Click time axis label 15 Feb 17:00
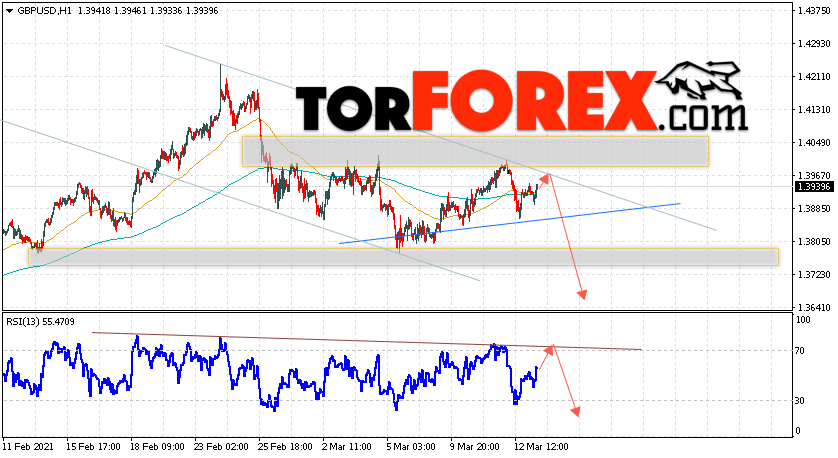 point(93,447)
